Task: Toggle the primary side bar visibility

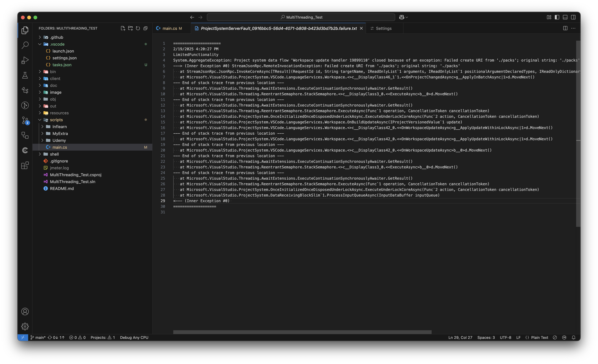Action: pyautogui.click(x=557, y=17)
